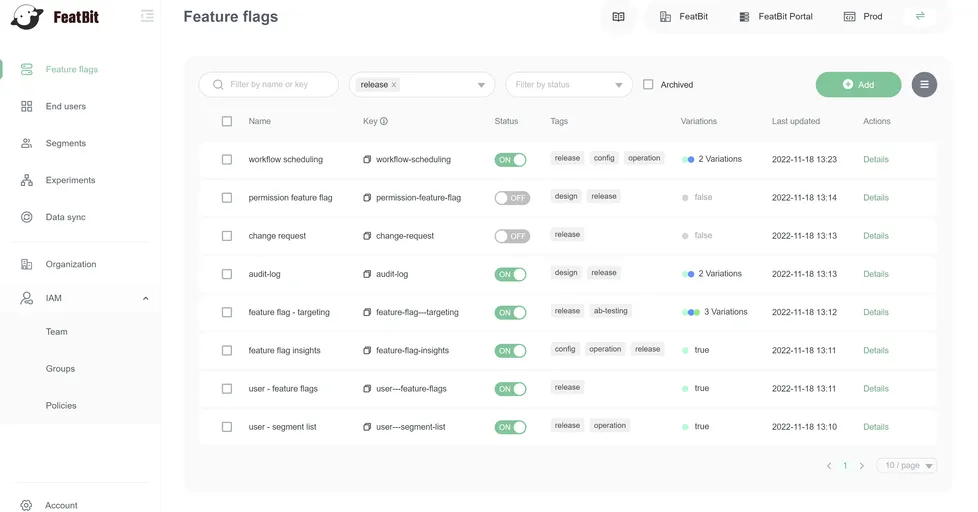978x512 pixels.
Task: Copy the feature-flag---targeting key icon
Action: tap(367, 312)
